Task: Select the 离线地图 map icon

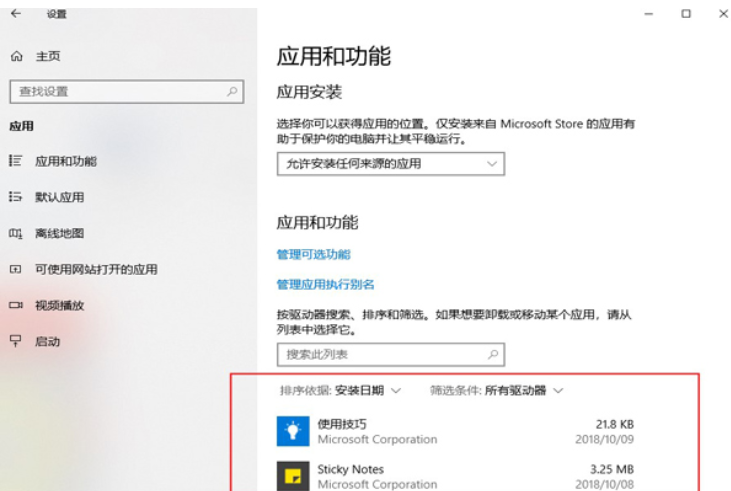Action: coord(15,233)
